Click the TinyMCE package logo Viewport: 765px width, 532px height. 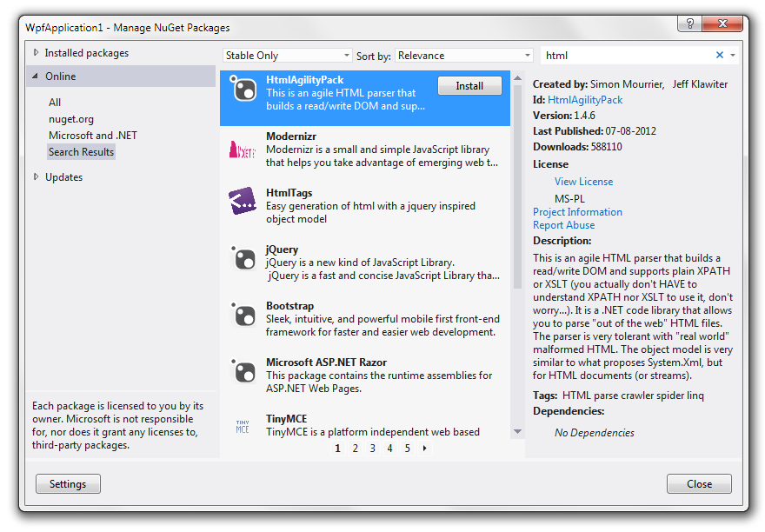(243, 427)
